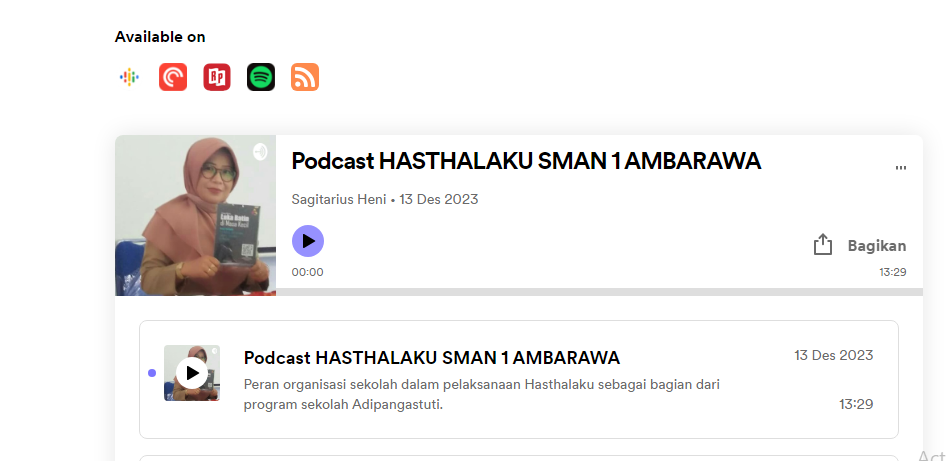Click the large player heading title
Screen dimensions: 947x461
526,161
